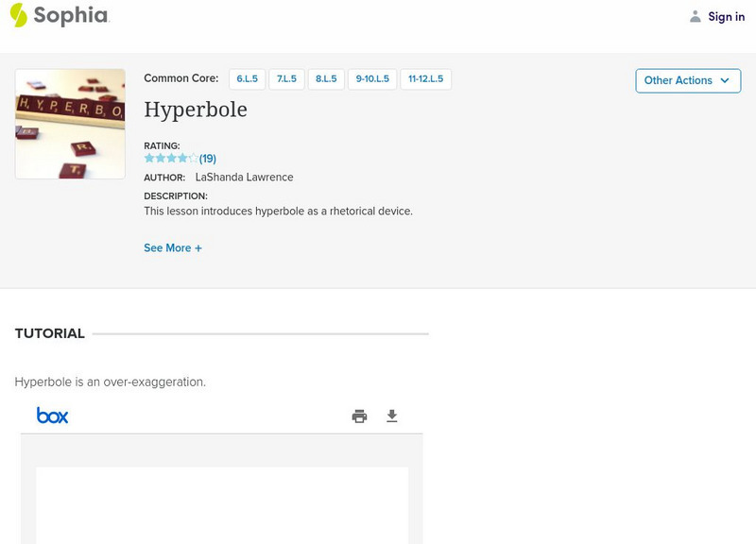The image size is (756, 544).
Task: Click the Hyperbole lesson title
Action: point(196,110)
